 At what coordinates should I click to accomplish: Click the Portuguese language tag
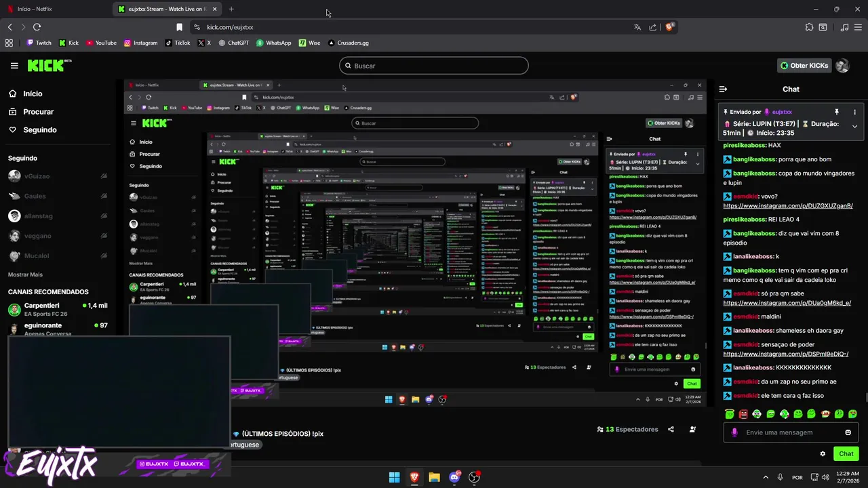click(245, 445)
